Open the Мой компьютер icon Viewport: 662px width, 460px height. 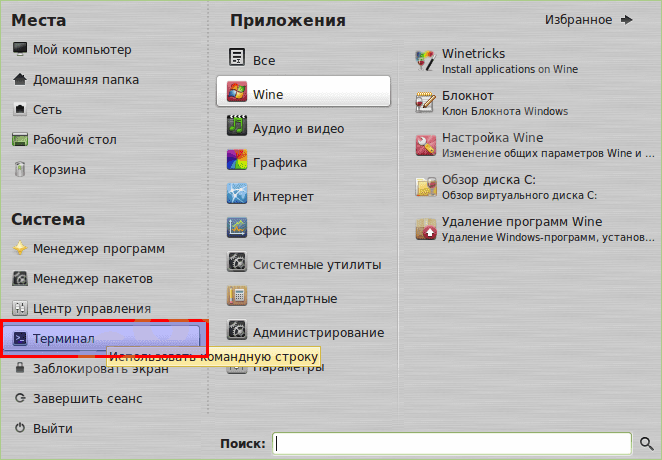[19, 49]
